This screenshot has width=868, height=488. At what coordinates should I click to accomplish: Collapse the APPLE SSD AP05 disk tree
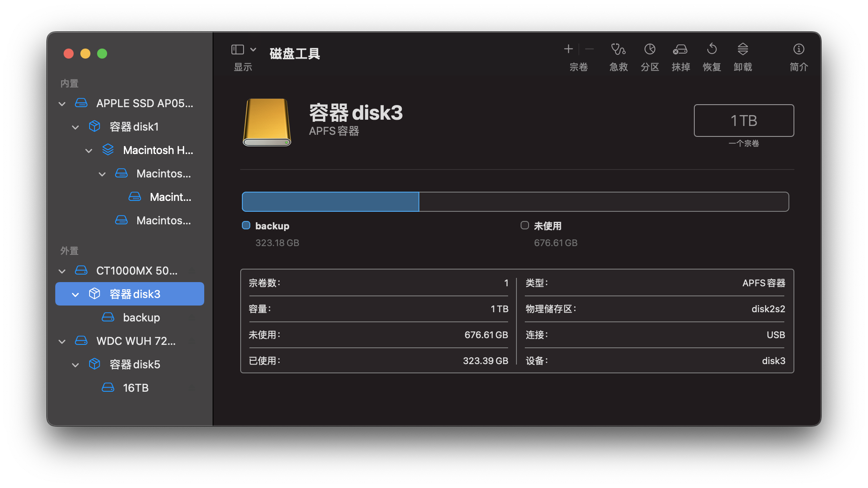(x=62, y=104)
